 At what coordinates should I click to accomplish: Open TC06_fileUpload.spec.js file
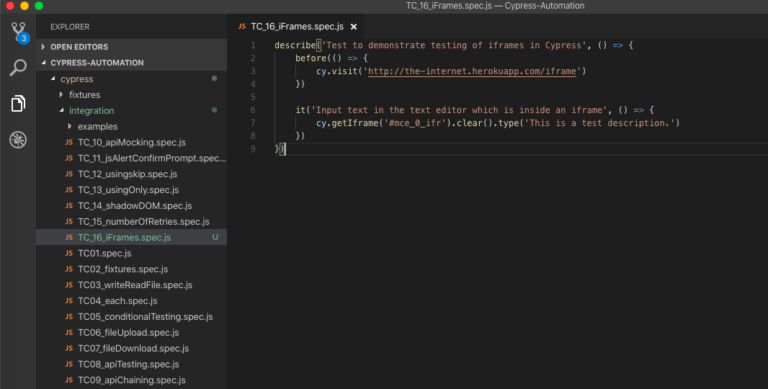click(131, 332)
